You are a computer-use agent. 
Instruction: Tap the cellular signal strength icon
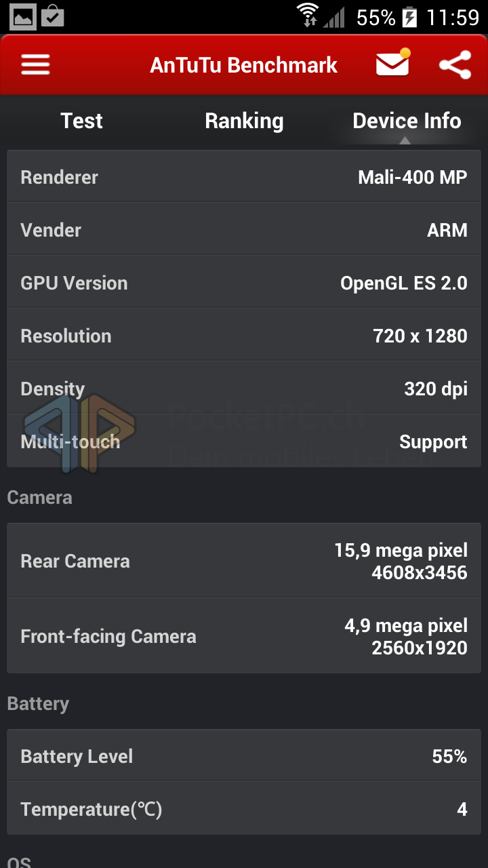[333, 17]
